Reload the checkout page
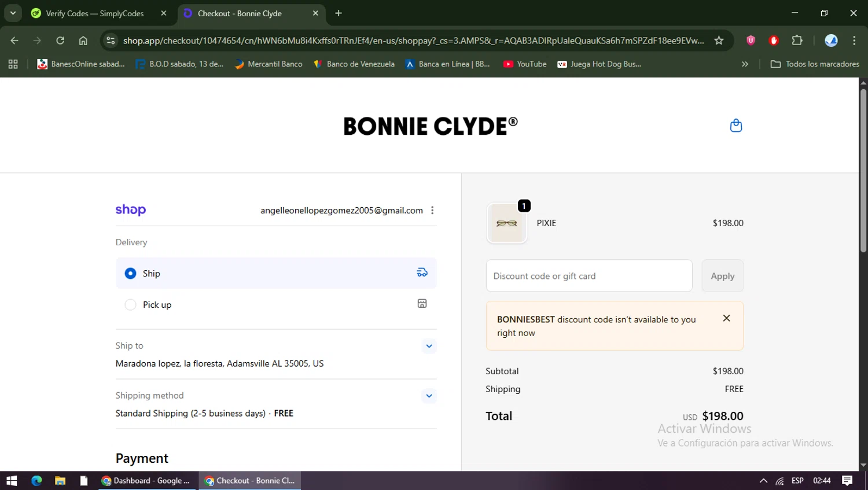The height and width of the screenshot is (490, 868). point(60,40)
